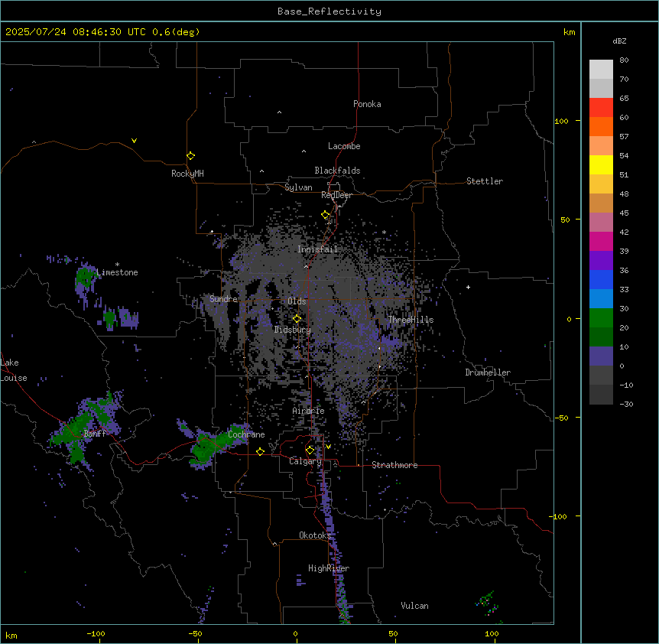Click the Olds city label
659x644 pixels.
click(x=297, y=301)
